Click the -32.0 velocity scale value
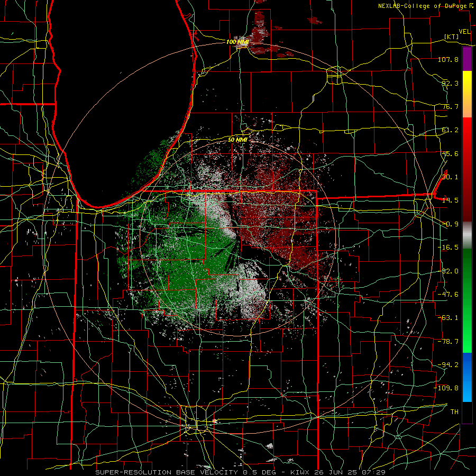476x476 pixels. (448, 271)
